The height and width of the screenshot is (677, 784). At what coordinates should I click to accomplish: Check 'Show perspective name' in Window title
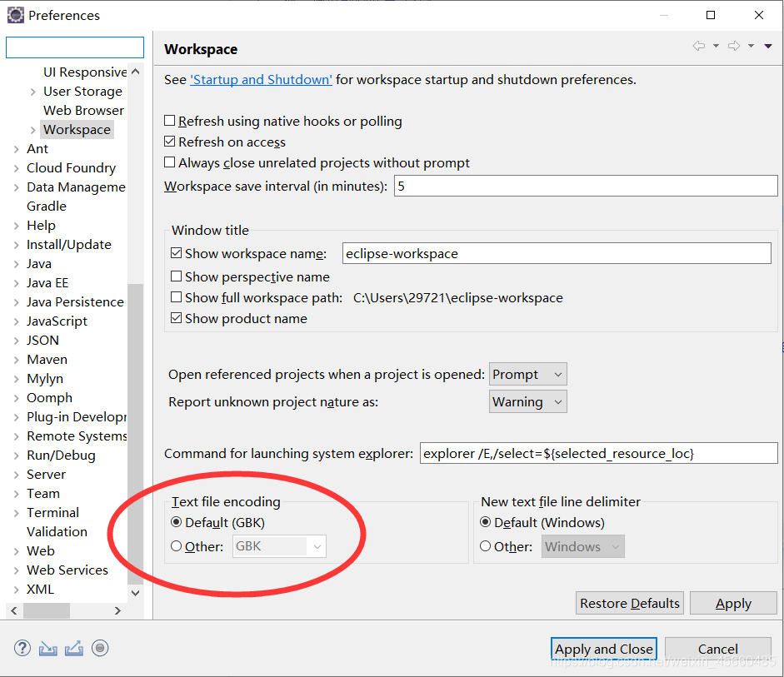point(176,276)
